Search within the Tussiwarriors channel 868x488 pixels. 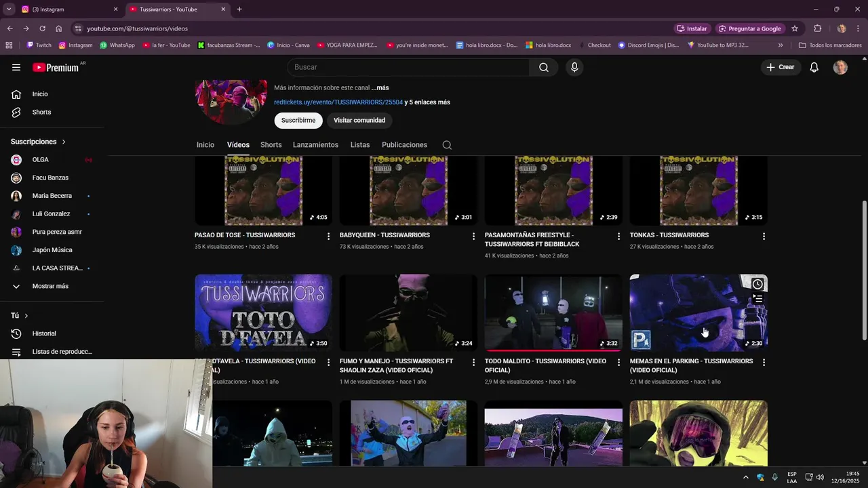click(x=447, y=145)
